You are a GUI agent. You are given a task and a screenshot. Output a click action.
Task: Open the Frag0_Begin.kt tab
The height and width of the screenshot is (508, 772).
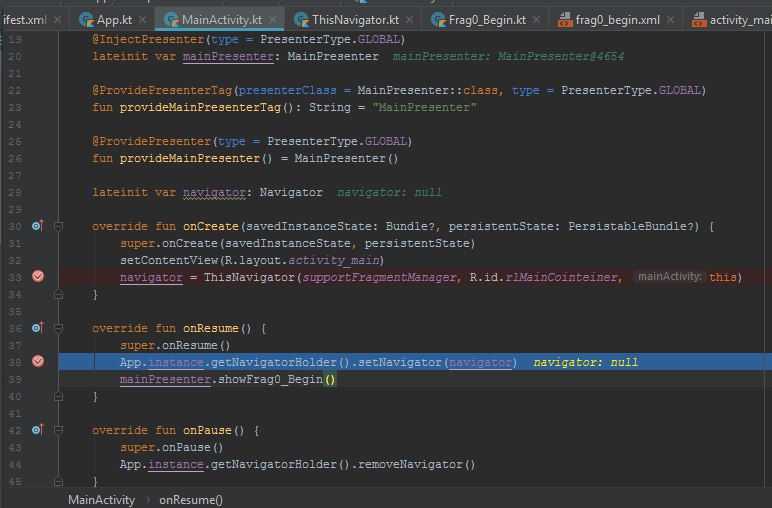487,20
